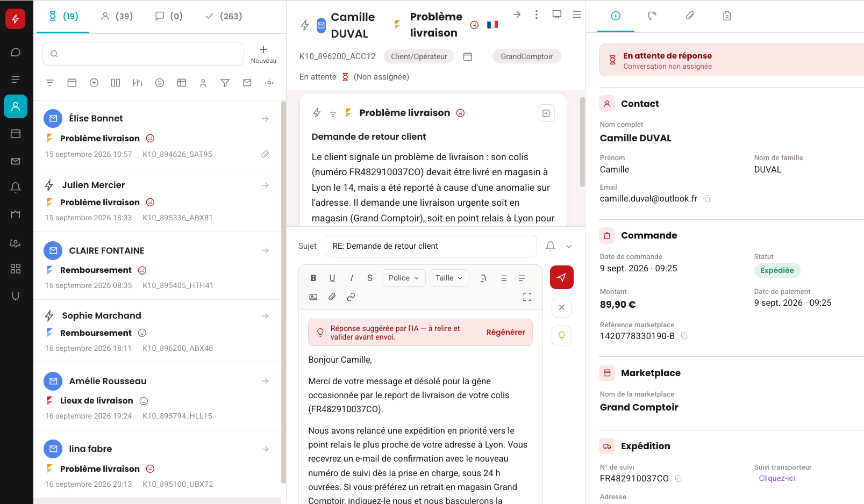Click the conversation search field
The image size is (864, 504).
[143, 54]
